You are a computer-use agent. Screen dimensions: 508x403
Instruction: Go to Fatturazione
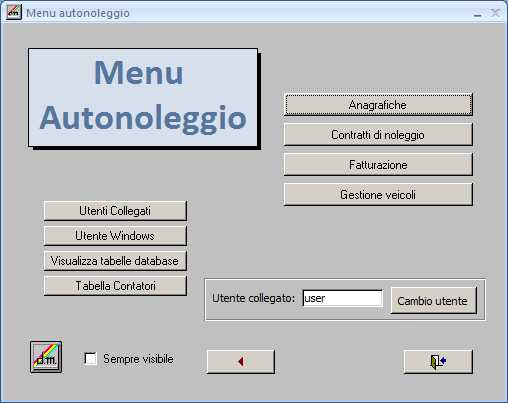378,165
